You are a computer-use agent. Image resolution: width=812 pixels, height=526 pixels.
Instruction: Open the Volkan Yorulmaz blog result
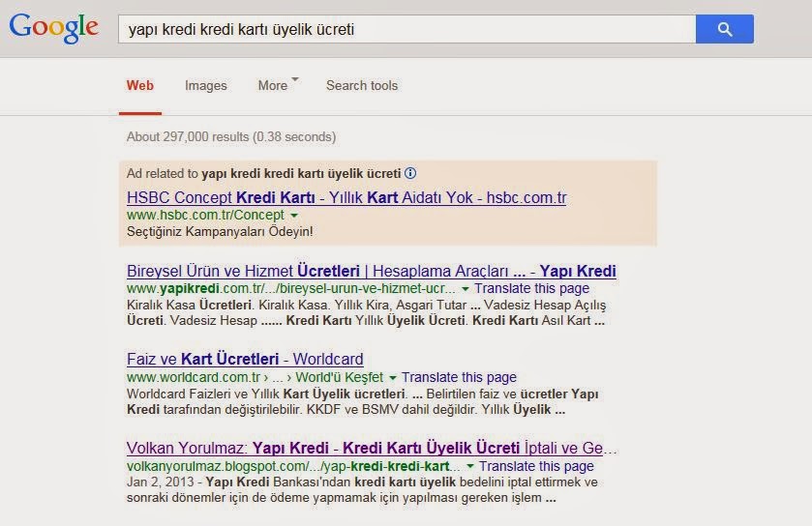[372, 448]
